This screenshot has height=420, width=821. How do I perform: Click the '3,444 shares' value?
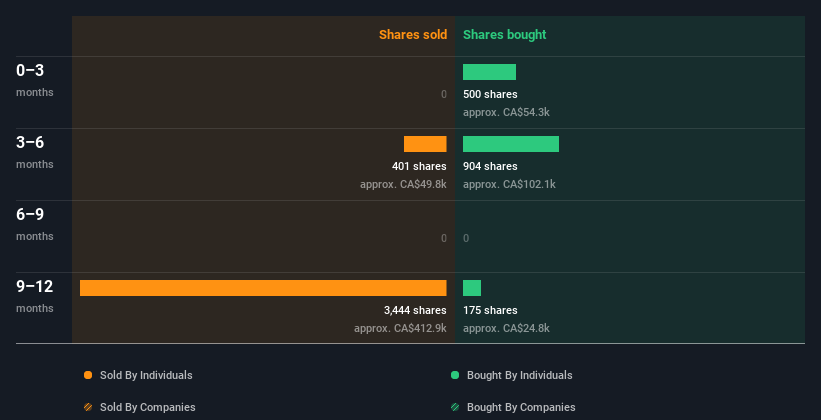(415, 310)
